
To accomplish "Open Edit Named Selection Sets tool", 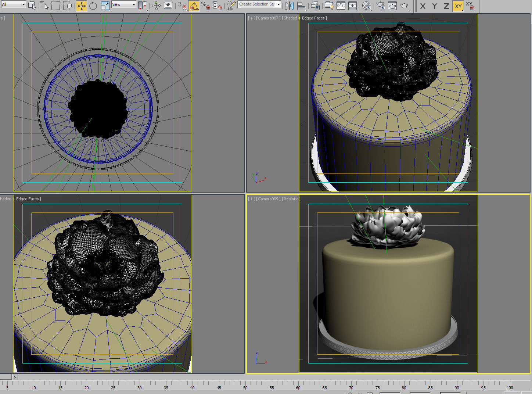I will coord(231,6).
